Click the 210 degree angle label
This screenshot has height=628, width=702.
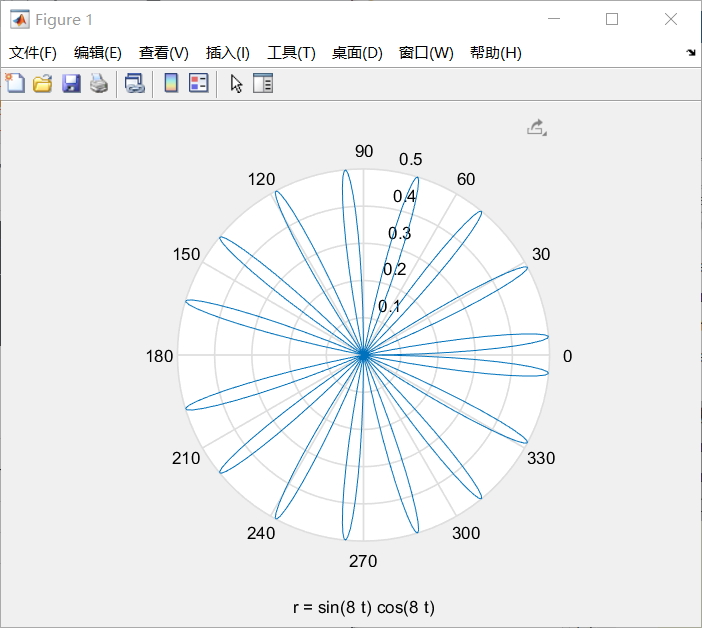(186, 458)
